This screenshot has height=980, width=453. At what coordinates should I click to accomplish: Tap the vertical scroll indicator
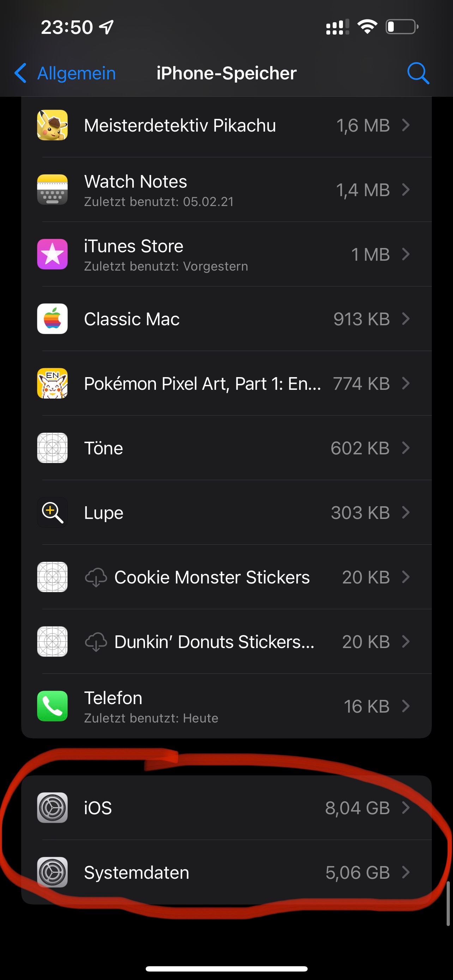pyautogui.click(x=448, y=903)
